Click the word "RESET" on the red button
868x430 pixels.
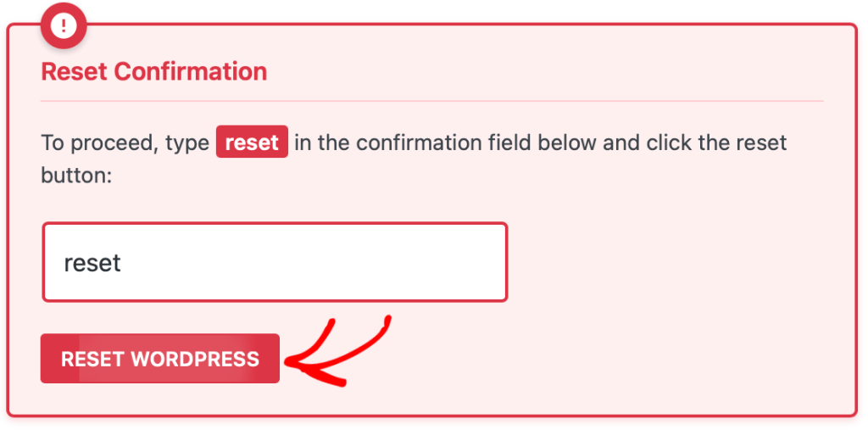tap(92, 359)
